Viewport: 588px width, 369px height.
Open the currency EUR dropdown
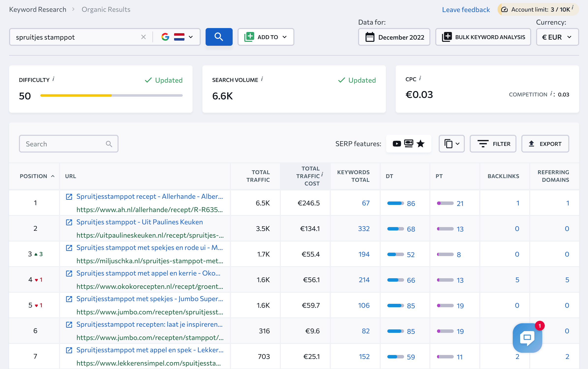(x=558, y=37)
